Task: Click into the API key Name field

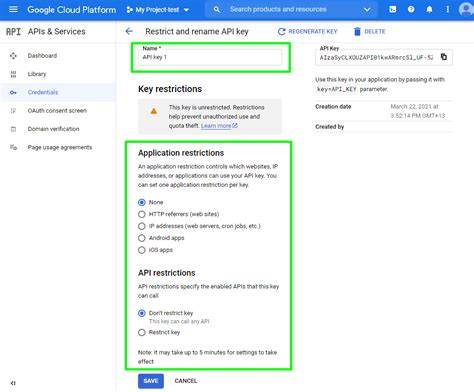Action: click(x=210, y=57)
